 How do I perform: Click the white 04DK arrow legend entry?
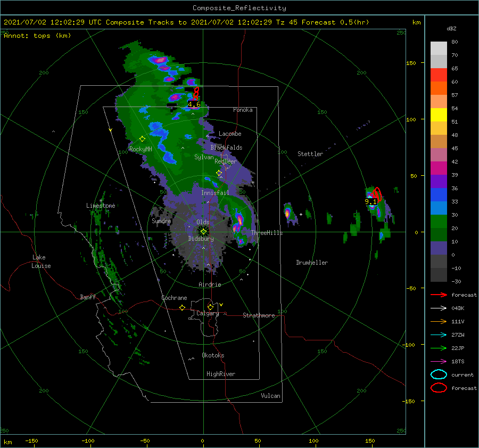pos(439,308)
